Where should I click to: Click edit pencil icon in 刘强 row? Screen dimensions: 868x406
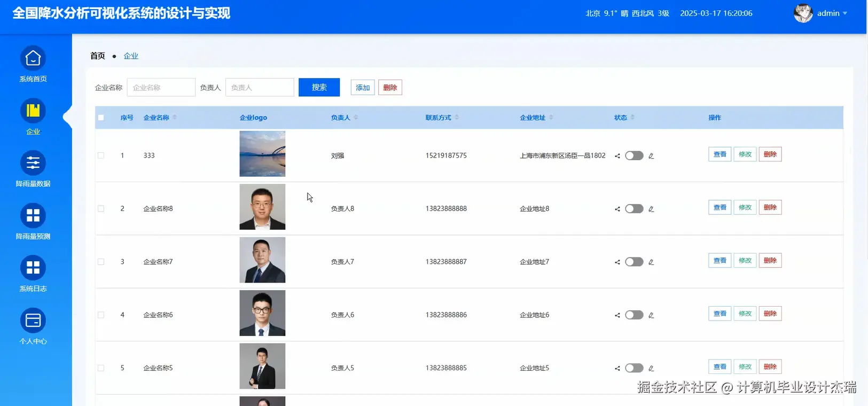(x=651, y=156)
